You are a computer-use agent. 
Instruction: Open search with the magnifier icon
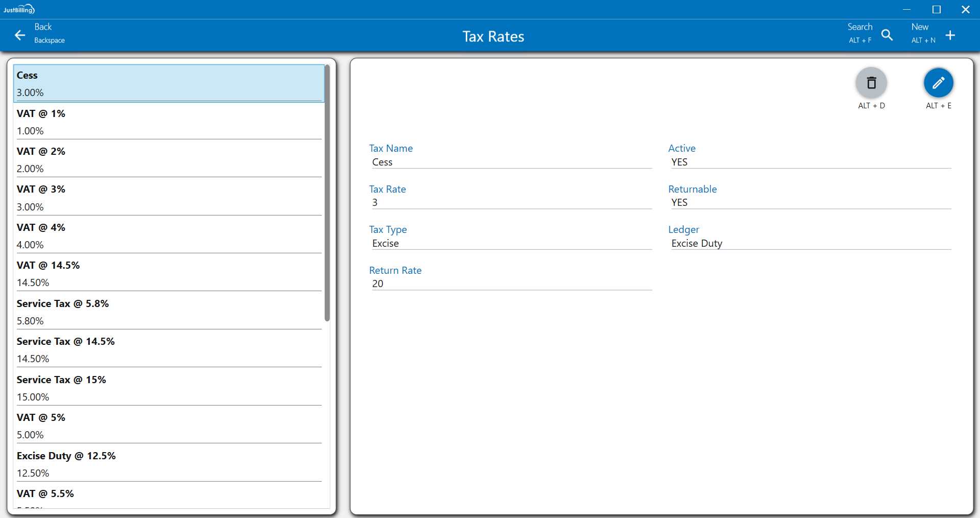(x=887, y=35)
